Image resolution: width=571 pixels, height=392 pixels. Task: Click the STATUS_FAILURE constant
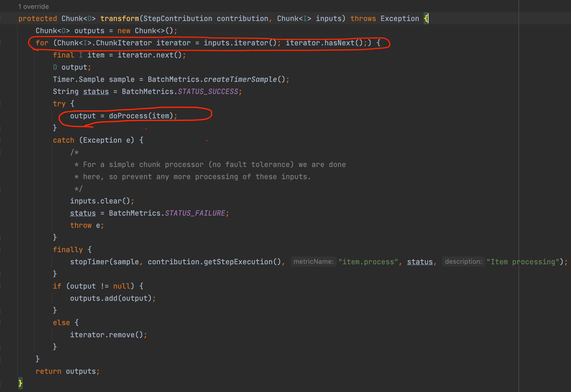(195, 213)
